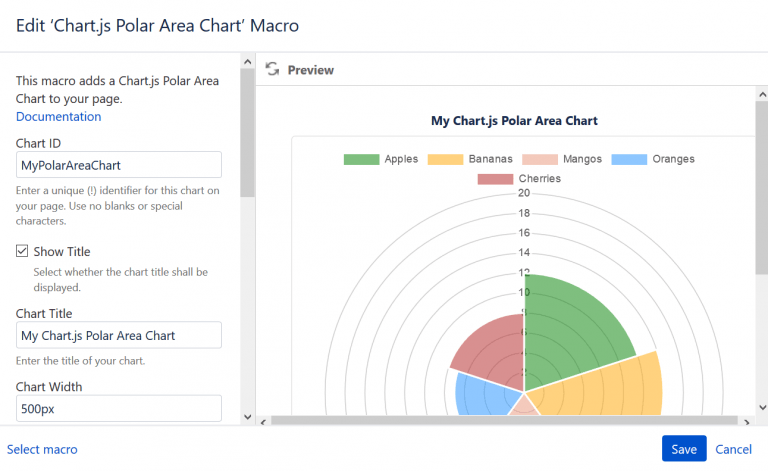Focus the Chart Title text field
Image resolution: width=768 pixels, height=471 pixels.
[x=118, y=335]
